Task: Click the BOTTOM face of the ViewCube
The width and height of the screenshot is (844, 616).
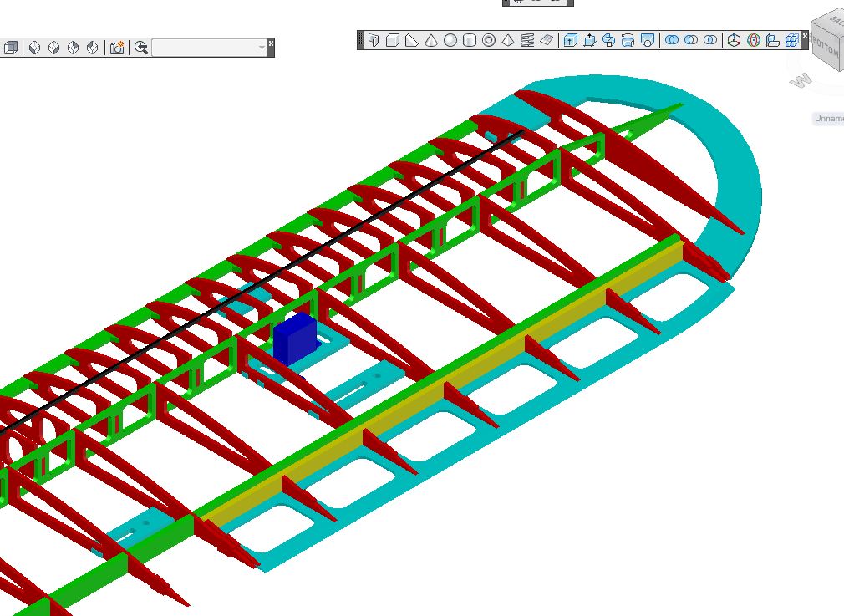Action: [x=827, y=43]
